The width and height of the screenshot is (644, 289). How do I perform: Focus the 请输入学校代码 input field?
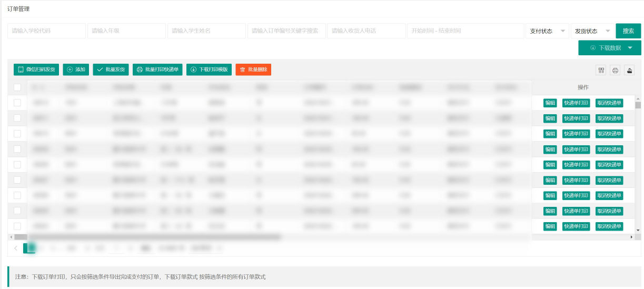[x=46, y=31]
